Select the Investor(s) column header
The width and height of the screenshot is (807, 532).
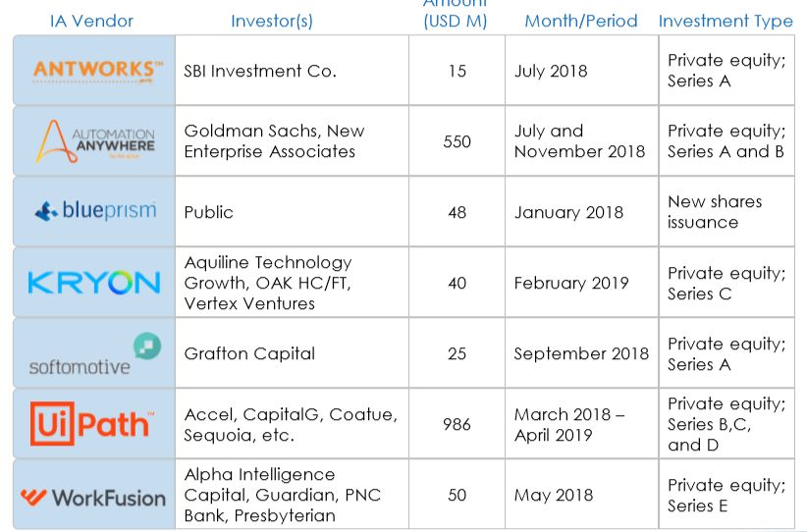(272, 21)
